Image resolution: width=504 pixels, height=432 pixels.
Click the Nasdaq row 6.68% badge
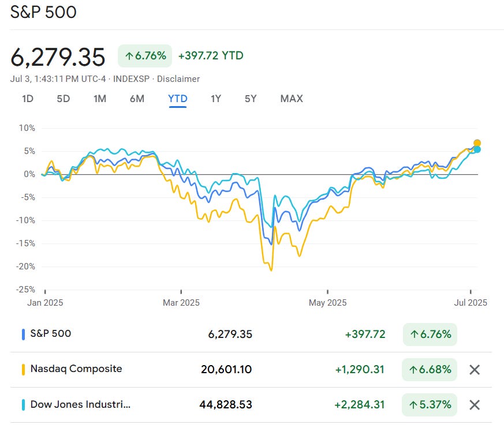tap(430, 370)
